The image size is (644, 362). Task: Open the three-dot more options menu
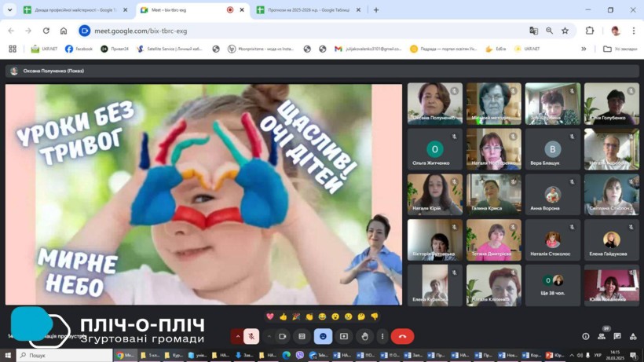[382, 337]
